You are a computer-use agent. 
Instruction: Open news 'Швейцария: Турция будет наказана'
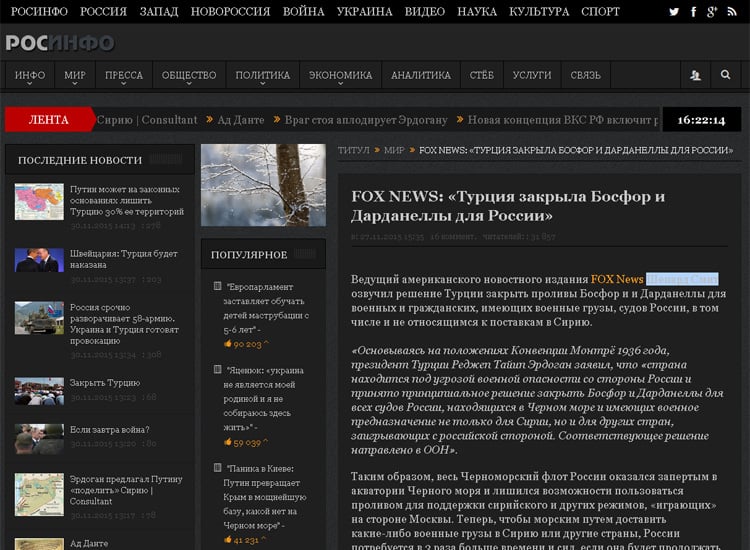[123, 259]
